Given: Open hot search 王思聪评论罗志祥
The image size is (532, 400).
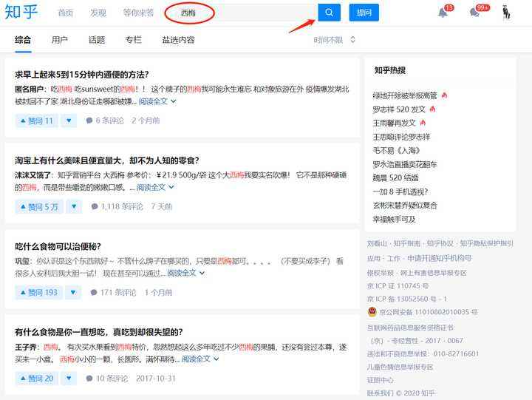Looking at the screenshot, I should click(401, 137).
